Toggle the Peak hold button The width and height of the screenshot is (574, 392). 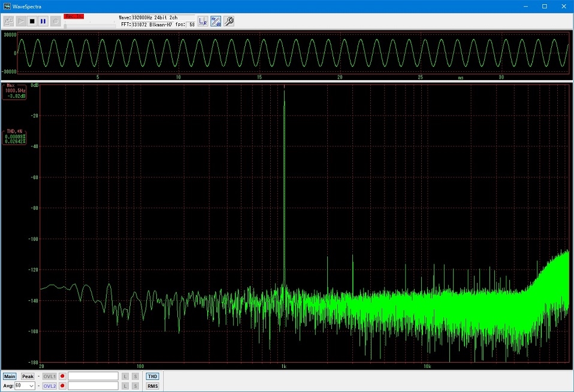(28, 376)
